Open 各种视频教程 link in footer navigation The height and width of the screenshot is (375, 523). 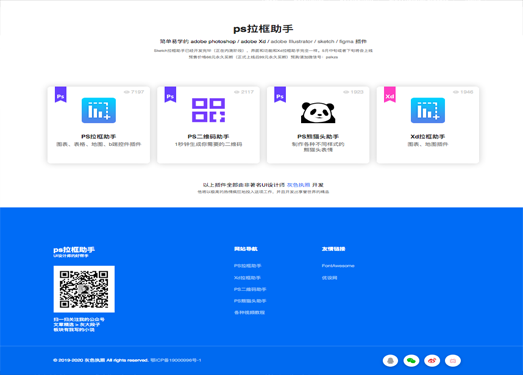tap(249, 313)
